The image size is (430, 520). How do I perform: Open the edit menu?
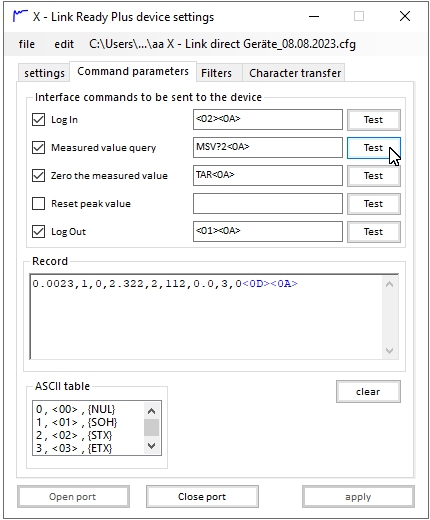click(64, 44)
